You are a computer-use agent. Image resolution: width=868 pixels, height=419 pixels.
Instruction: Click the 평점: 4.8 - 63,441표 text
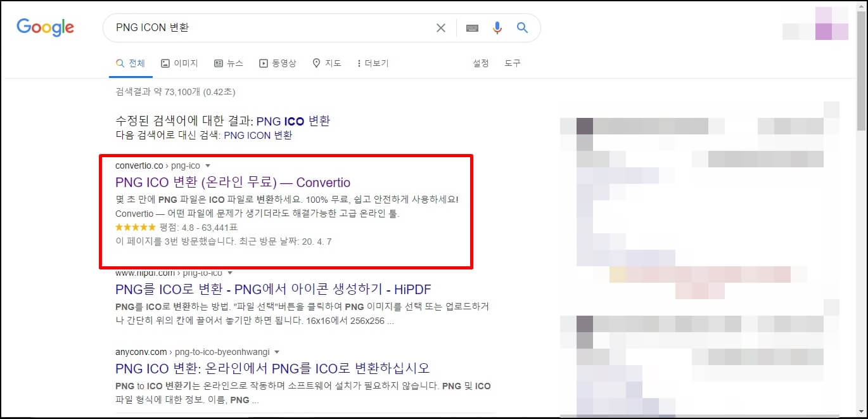click(x=199, y=227)
